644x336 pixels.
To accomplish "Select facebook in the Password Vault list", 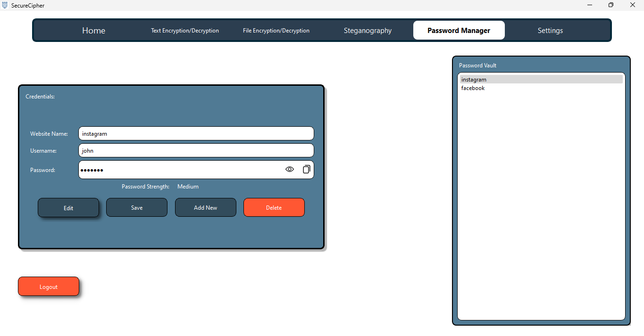I will [473, 88].
